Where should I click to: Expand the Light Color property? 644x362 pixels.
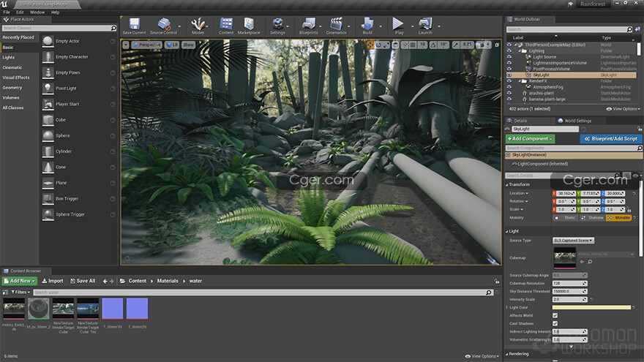tap(507, 307)
